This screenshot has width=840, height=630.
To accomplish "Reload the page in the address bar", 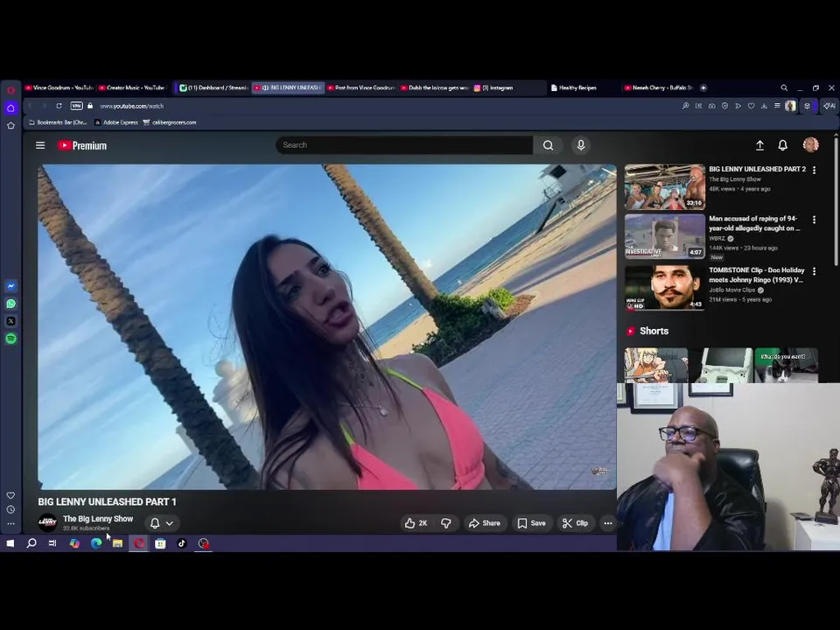I will click(59, 106).
